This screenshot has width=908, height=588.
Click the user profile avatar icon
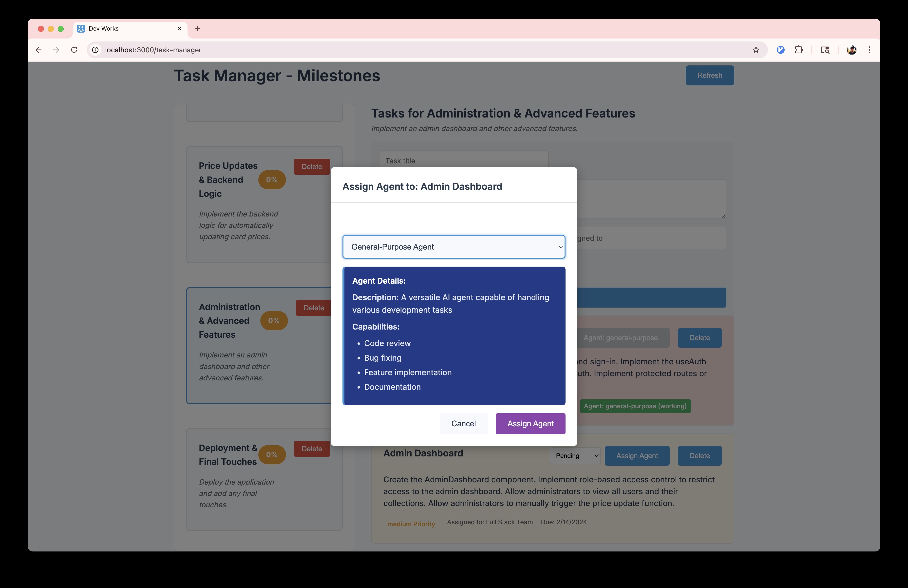pyautogui.click(x=851, y=50)
